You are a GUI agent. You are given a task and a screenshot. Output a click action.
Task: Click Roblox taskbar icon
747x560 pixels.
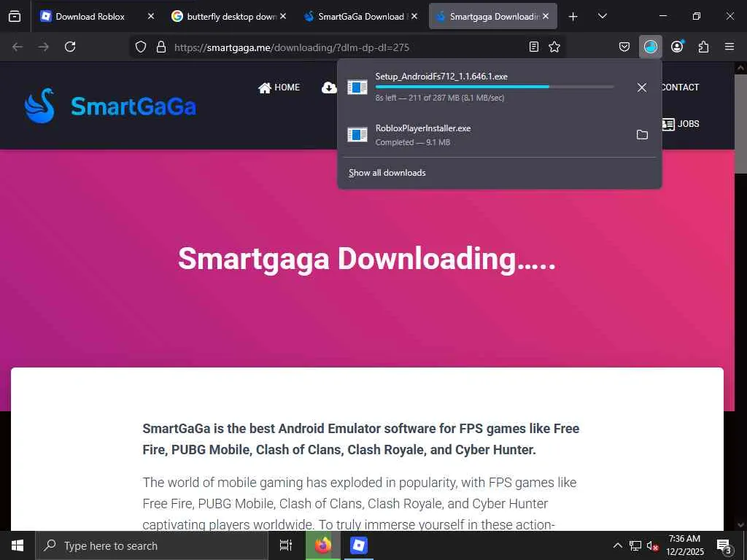358,545
